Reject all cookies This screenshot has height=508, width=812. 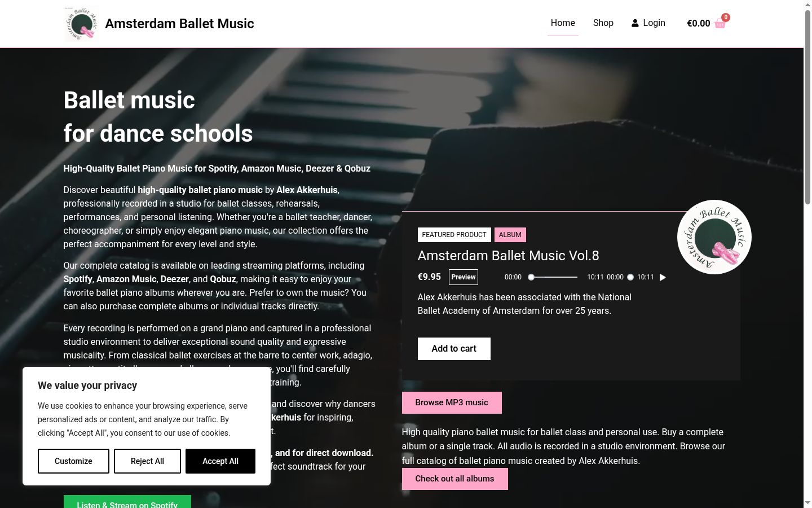147,461
